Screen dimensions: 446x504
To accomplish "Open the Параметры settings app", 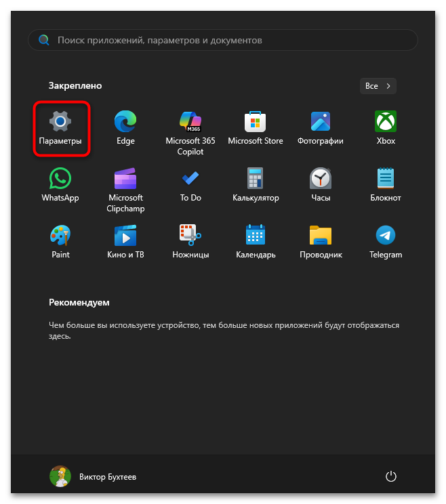I will point(60,129).
